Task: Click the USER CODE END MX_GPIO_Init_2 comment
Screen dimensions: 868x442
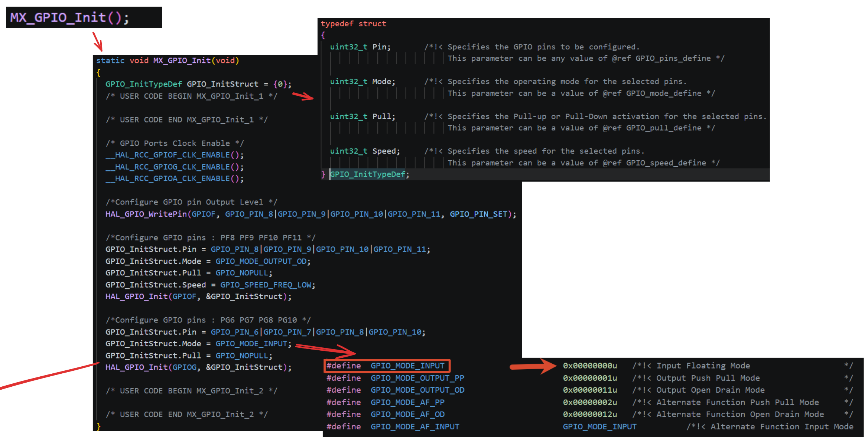Action: 186,415
